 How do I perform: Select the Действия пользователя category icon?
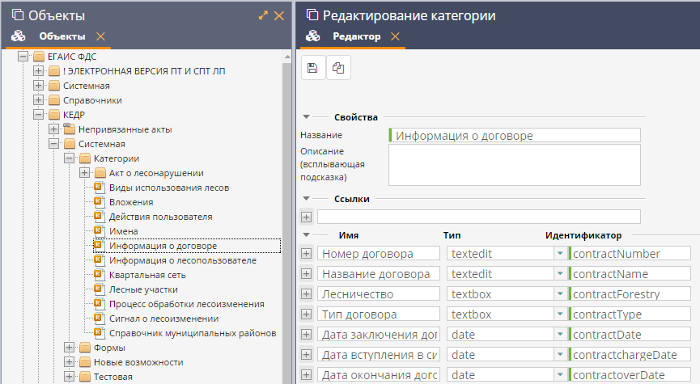pyautogui.click(x=99, y=217)
